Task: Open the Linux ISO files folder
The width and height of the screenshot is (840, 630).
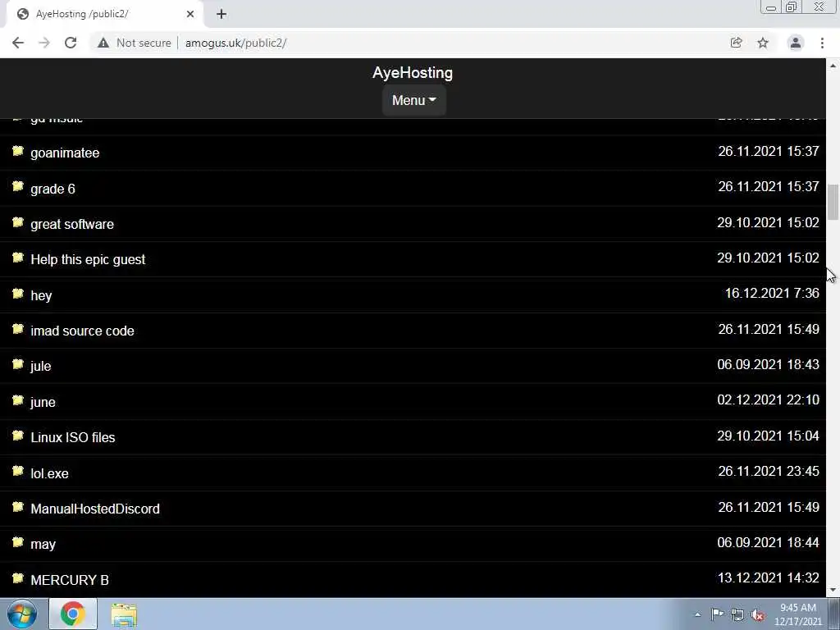Action: 73,438
